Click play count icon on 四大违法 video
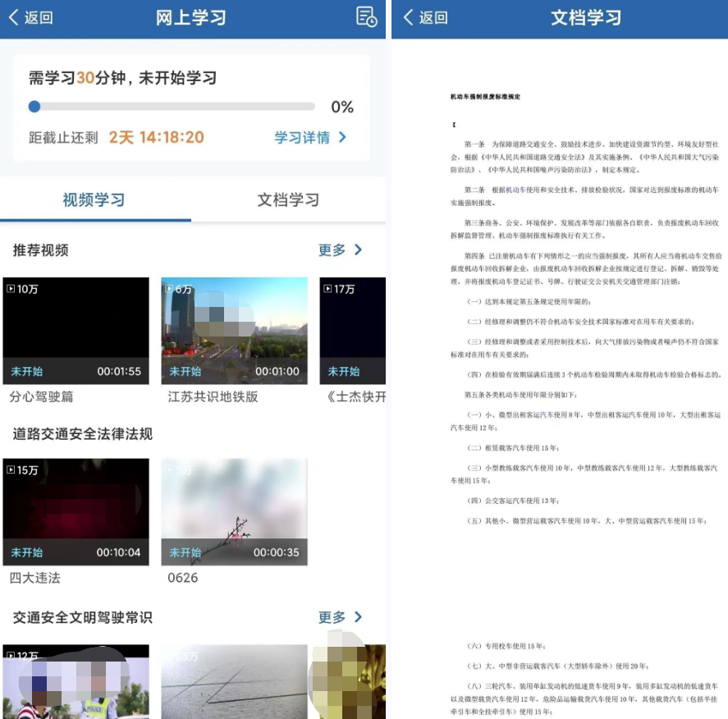 click(11, 470)
